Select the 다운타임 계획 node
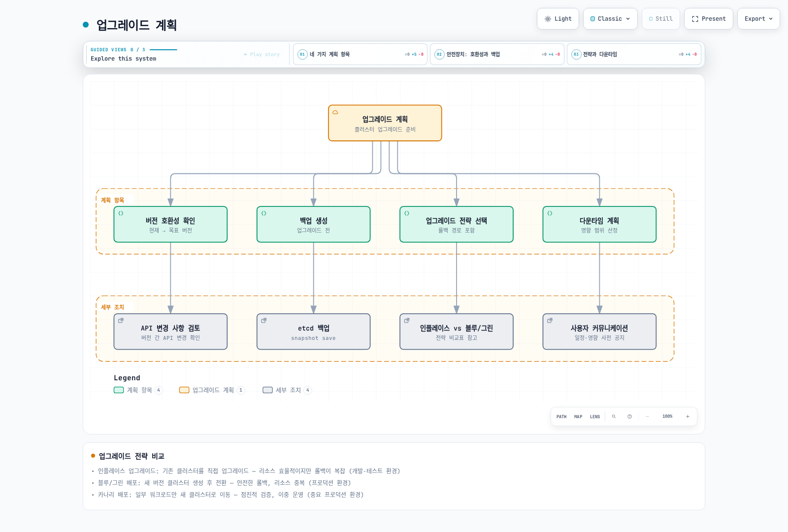This screenshot has height=532, width=788. pos(599,224)
